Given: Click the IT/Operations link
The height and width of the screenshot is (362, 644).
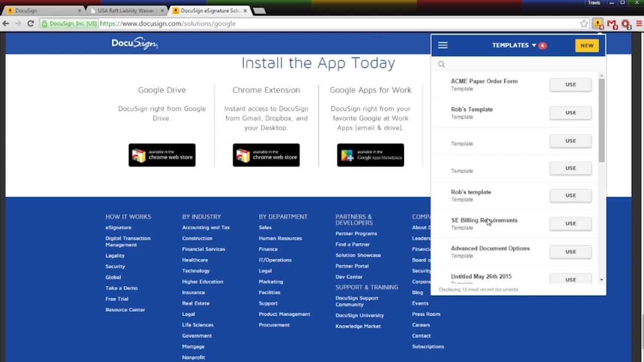Looking at the screenshot, I should (275, 260).
